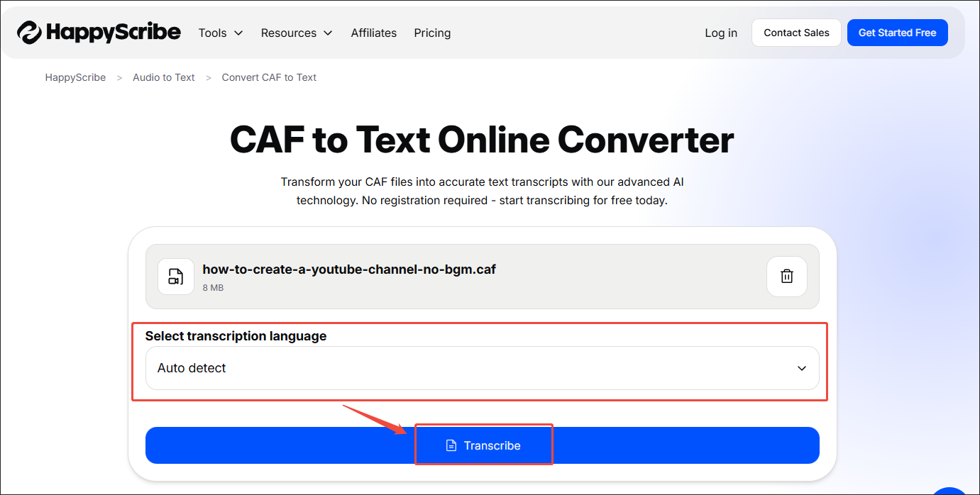Open the Log in link
This screenshot has height=495, width=980.
[721, 33]
